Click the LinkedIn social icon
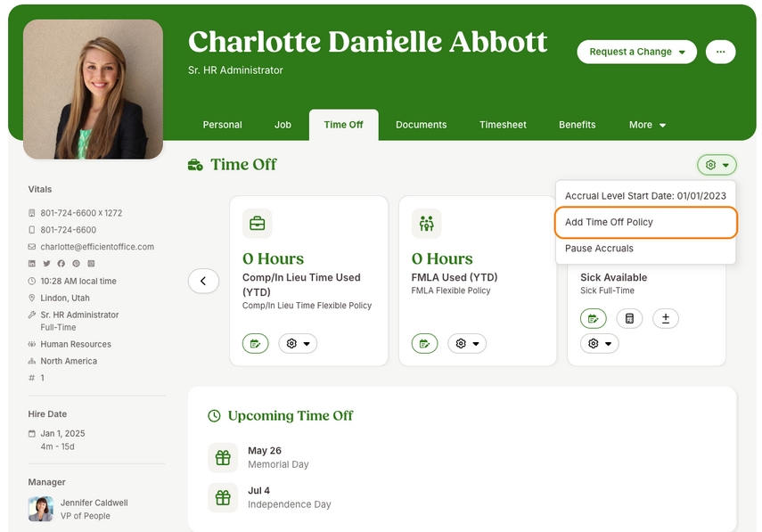The image size is (762, 532). point(31,264)
